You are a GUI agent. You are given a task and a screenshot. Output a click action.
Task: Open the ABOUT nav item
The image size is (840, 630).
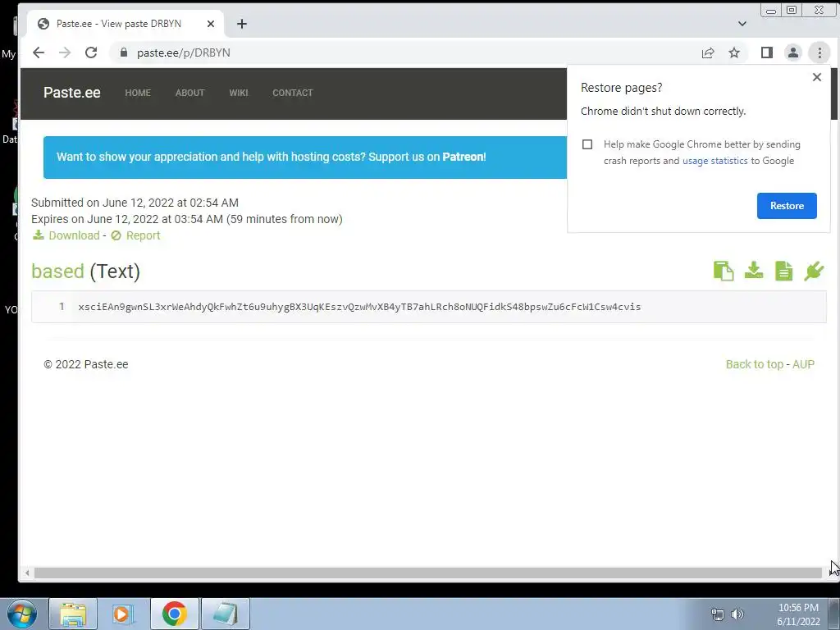pos(189,93)
